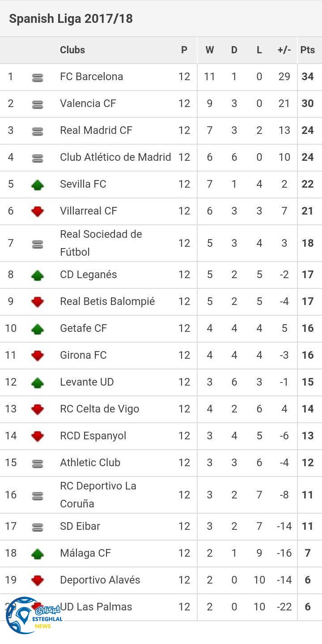Click the W wins column header
The width and height of the screenshot is (322, 644).
click(209, 50)
